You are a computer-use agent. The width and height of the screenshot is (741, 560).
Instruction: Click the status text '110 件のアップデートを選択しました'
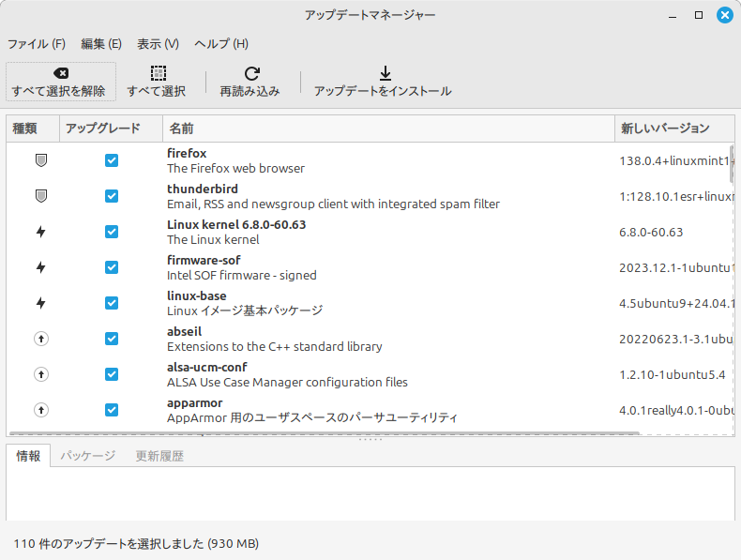109,543
